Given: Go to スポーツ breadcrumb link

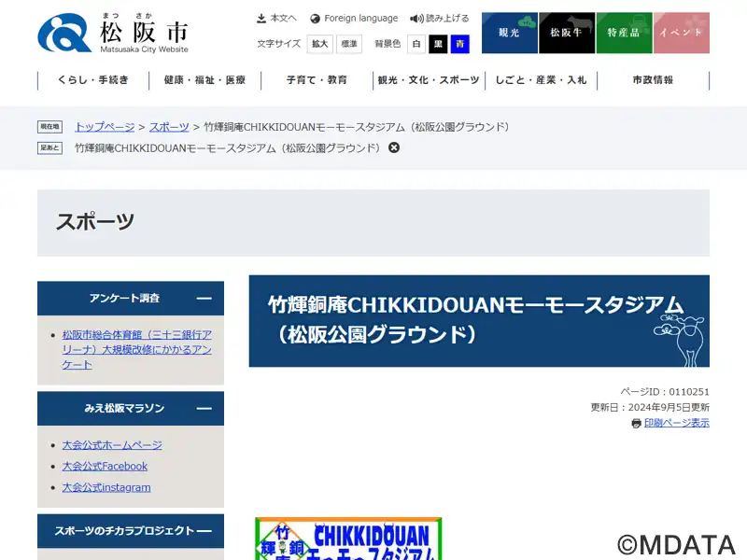Looking at the screenshot, I should coord(169,127).
